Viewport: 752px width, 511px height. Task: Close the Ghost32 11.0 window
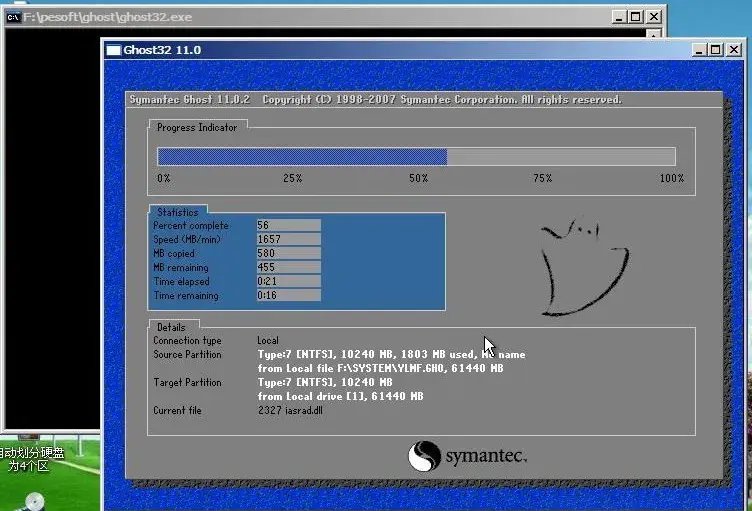pos(735,50)
